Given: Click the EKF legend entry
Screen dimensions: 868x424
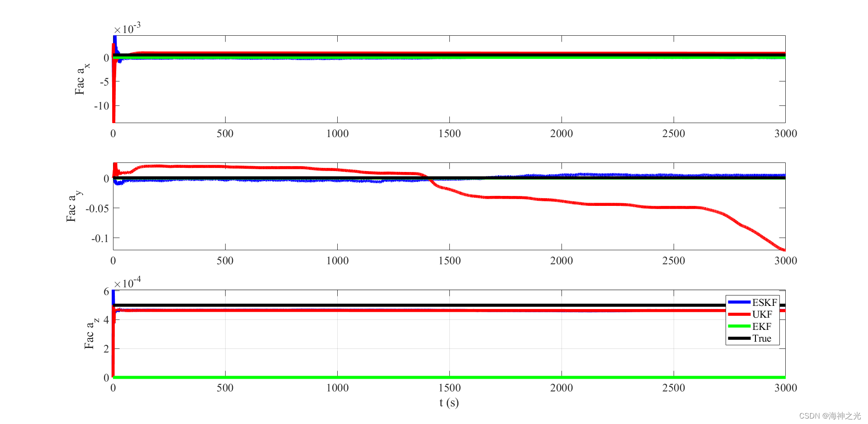Looking at the screenshot, I should point(750,326).
